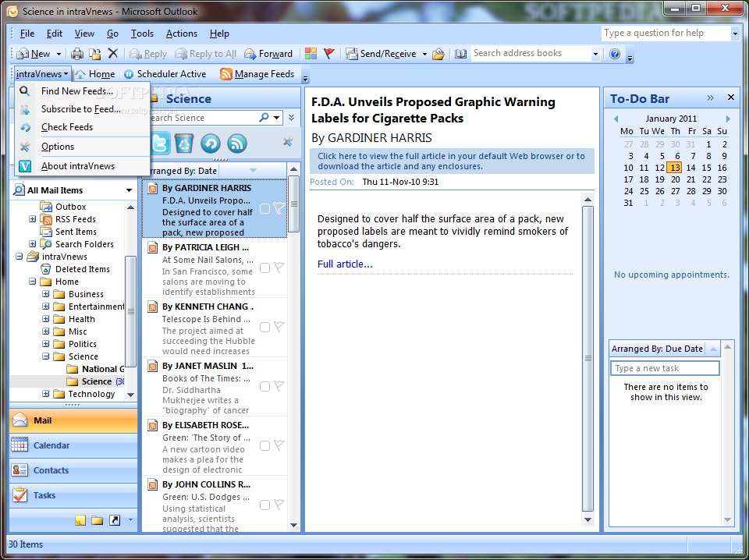
Task: Click the Twitter bird icon in Science pane
Action: (x=160, y=143)
